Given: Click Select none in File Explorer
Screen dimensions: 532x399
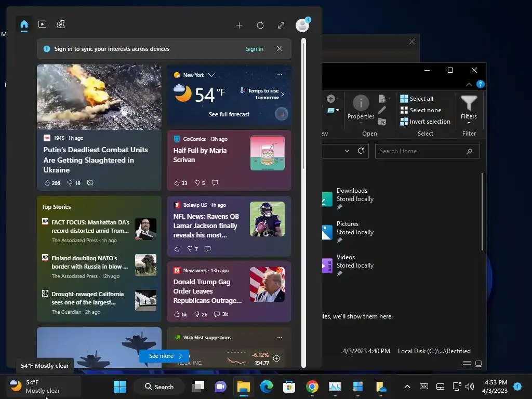Looking at the screenshot, I should (x=421, y=110).
